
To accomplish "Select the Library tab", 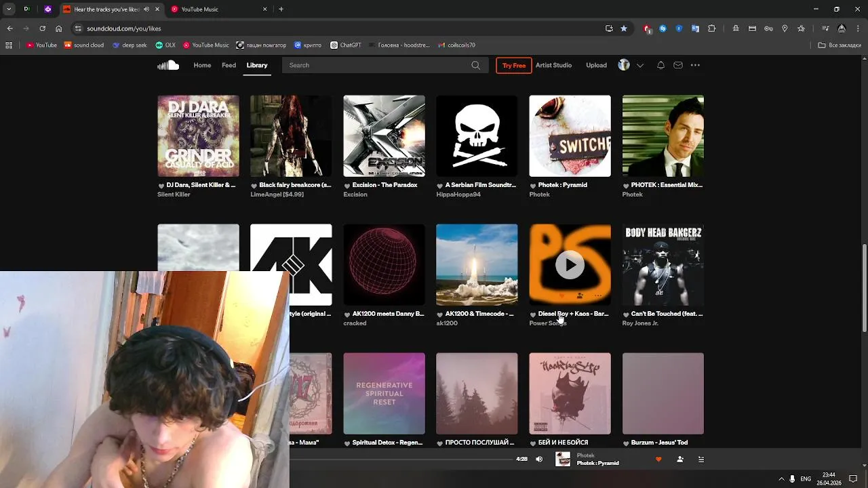I will tap(257, 65).
